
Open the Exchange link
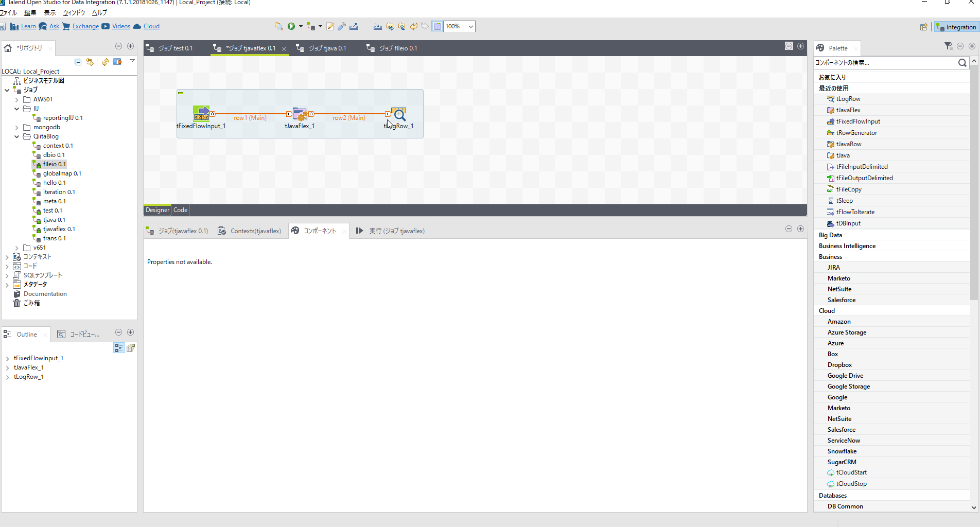click(x=85, y=26)
